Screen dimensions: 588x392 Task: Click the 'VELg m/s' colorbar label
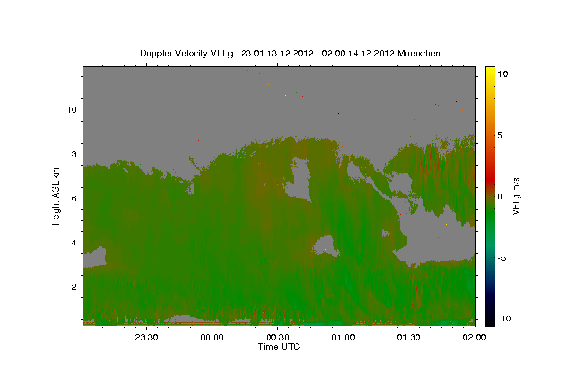click(x=516, y=196)
